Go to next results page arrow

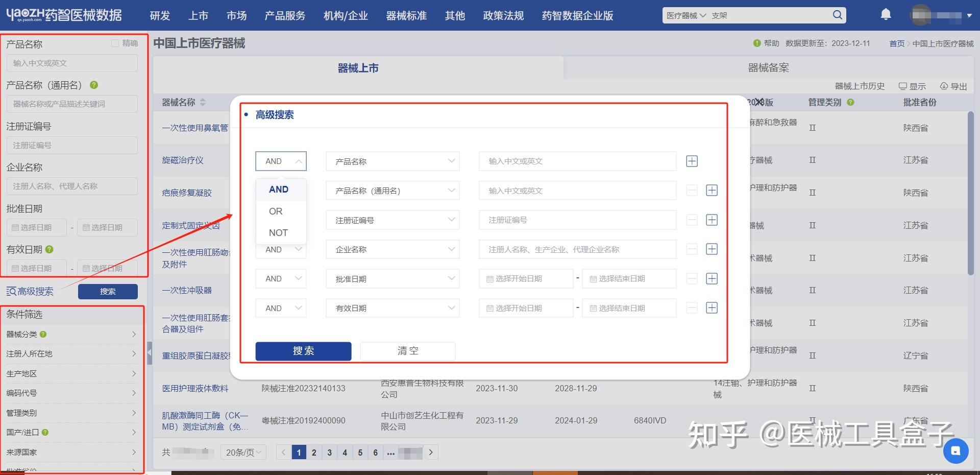(x=431, y=452)
